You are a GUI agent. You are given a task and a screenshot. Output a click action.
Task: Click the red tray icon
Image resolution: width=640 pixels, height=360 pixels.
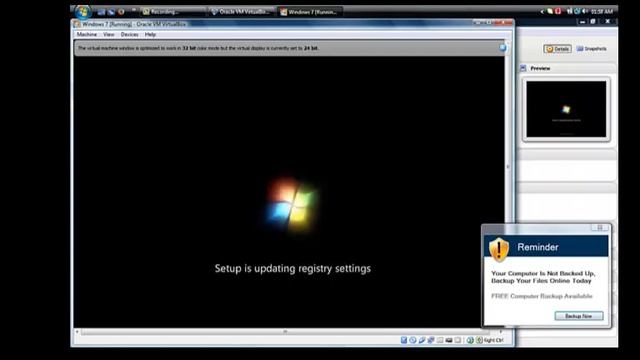[x=558, y=11]
